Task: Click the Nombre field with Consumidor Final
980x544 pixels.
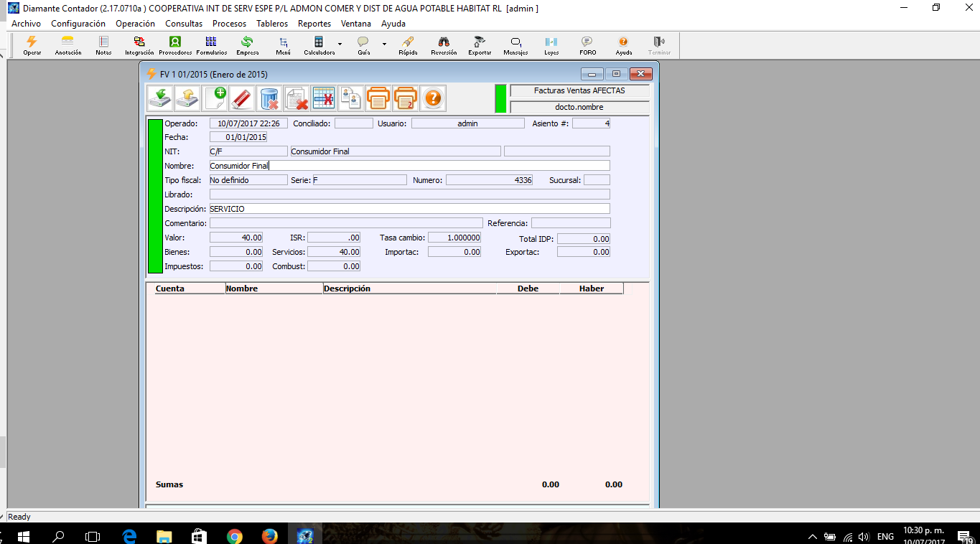Action: [409, 166]
